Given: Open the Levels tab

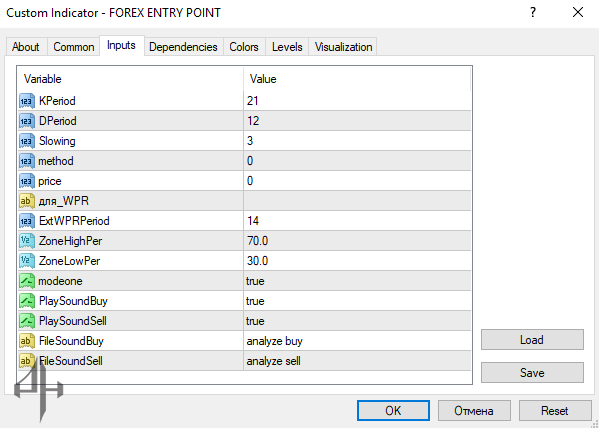Looking at the screenshot, I should pos(287,47).
